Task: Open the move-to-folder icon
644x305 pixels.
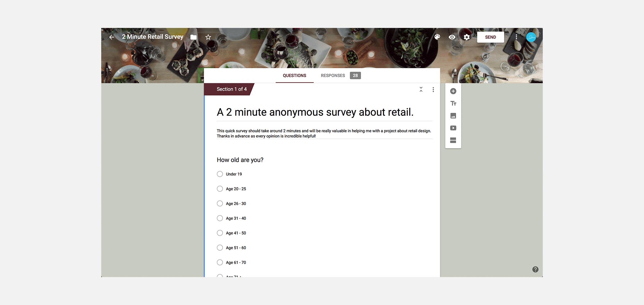Action: point(194,37)
